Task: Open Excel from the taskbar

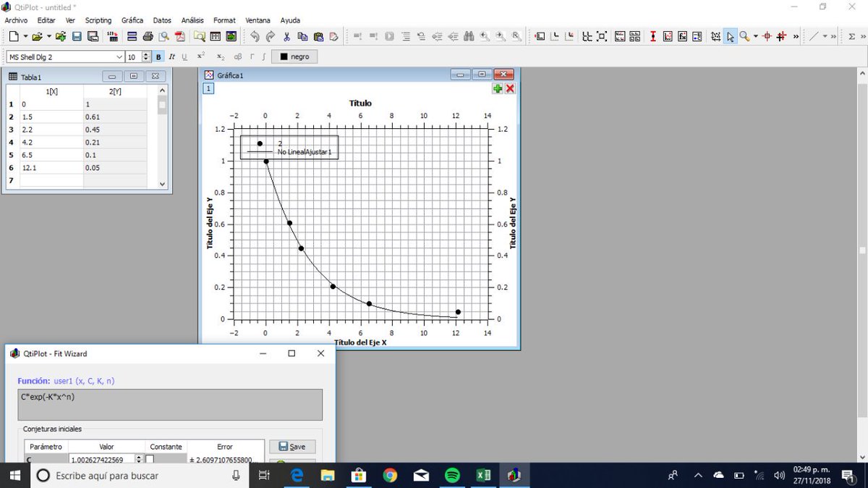Action: point(483,475)
